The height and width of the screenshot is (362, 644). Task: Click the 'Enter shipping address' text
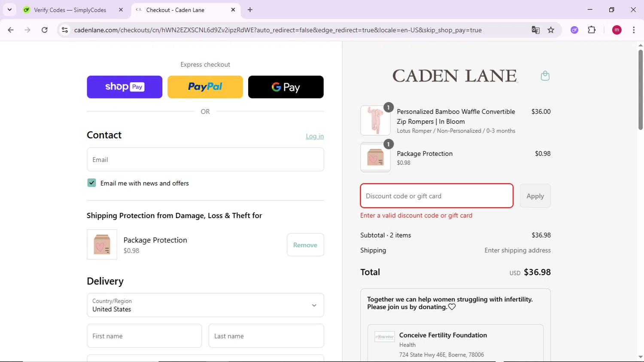[x=517, y=250]
